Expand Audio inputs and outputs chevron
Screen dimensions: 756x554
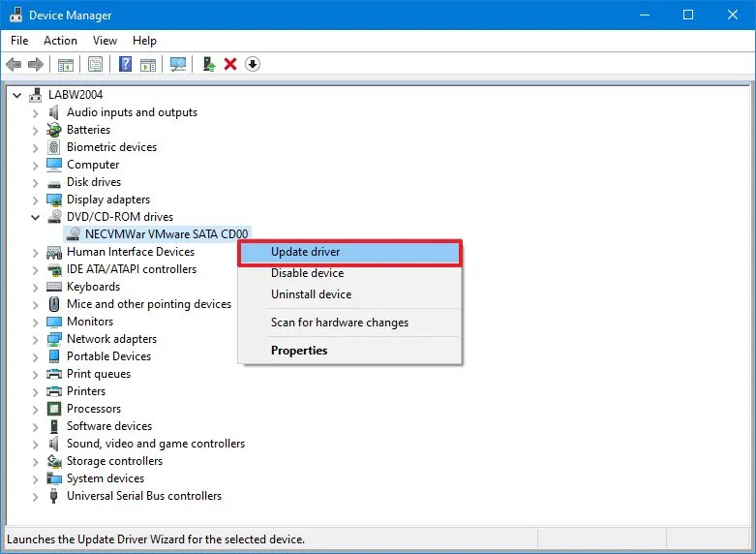pos(35,113)
